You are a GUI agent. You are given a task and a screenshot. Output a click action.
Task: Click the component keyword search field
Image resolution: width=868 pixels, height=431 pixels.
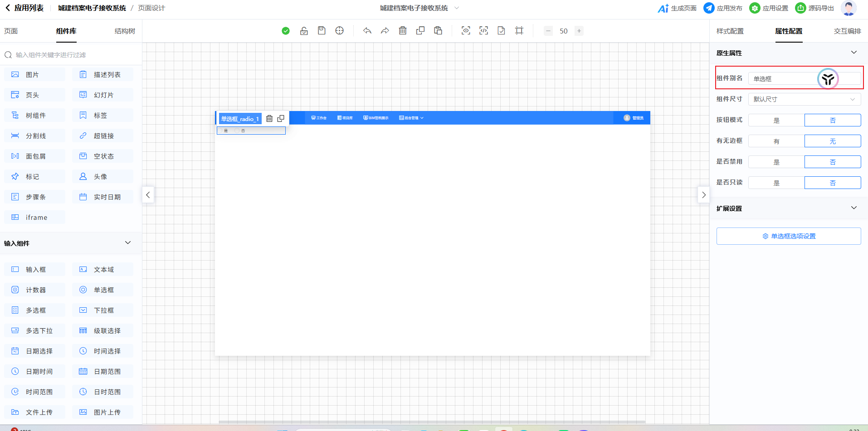click(x=73, y=55)
